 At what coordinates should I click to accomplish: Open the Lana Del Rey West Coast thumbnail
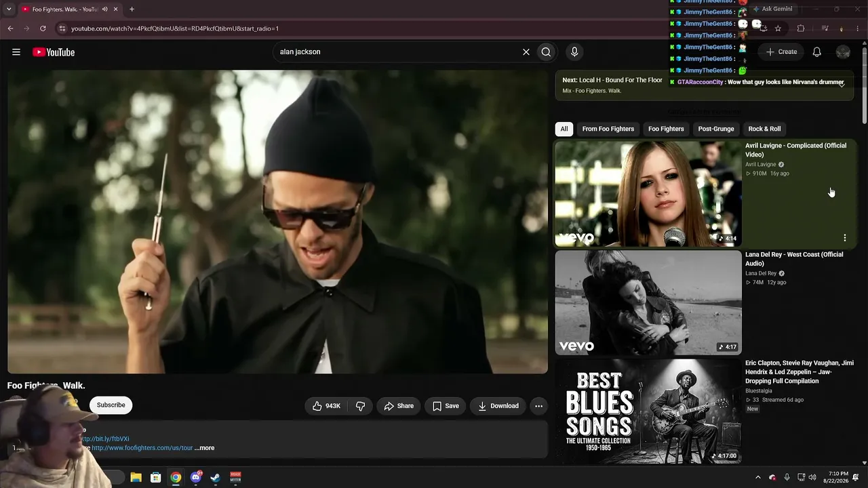click(x=648, y=303)
